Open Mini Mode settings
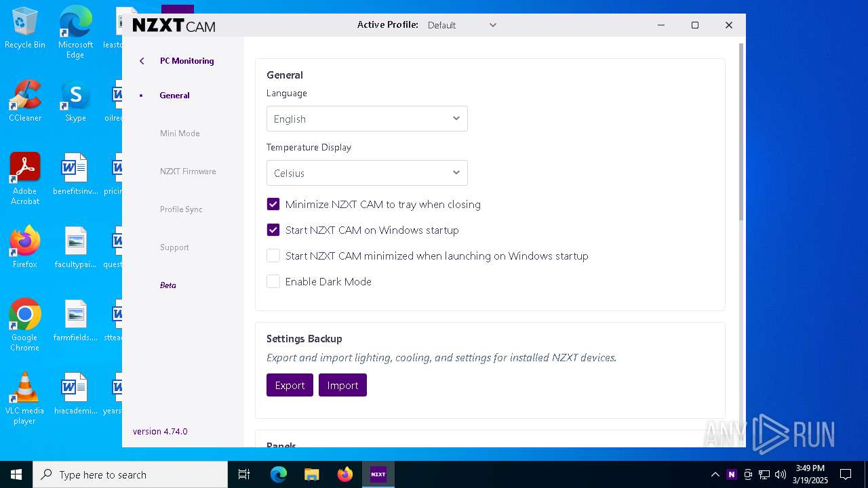 180,134
